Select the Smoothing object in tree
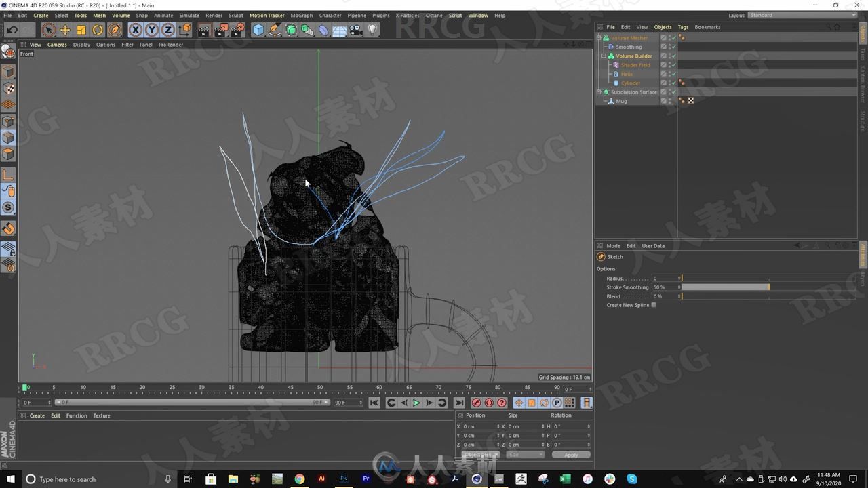Screen dimensions: 868x488 tap(629, 47)
